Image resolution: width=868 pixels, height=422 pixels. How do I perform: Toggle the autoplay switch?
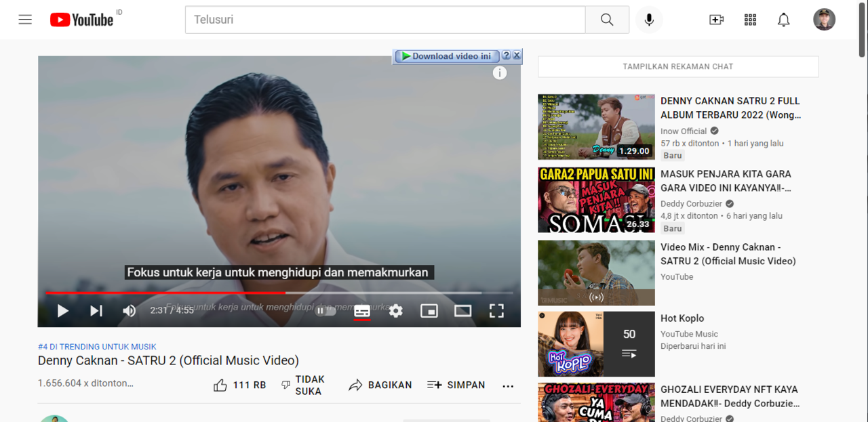(x=325, y=311)
